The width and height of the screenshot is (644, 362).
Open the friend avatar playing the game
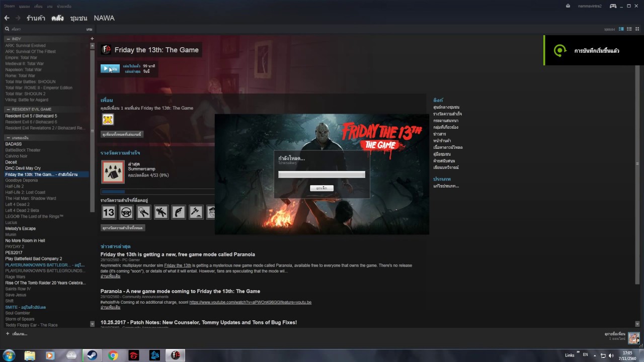coord(108,119)
